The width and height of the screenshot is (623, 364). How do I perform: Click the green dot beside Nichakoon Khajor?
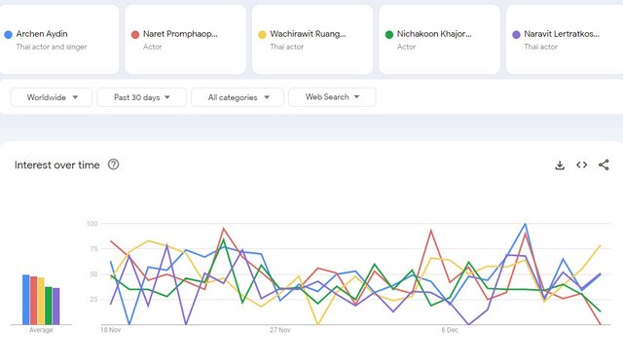click(x=389, y=35)
